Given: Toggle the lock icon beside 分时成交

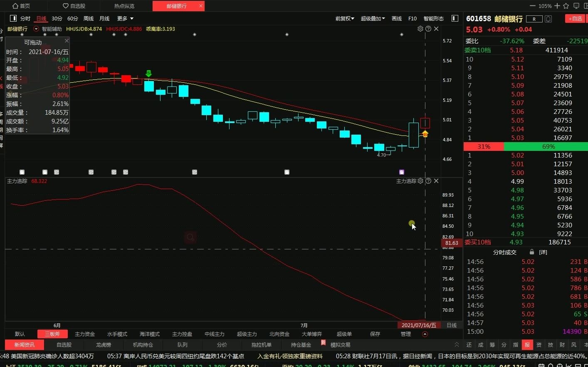Looking at the screenshot, I should point(531,252).
